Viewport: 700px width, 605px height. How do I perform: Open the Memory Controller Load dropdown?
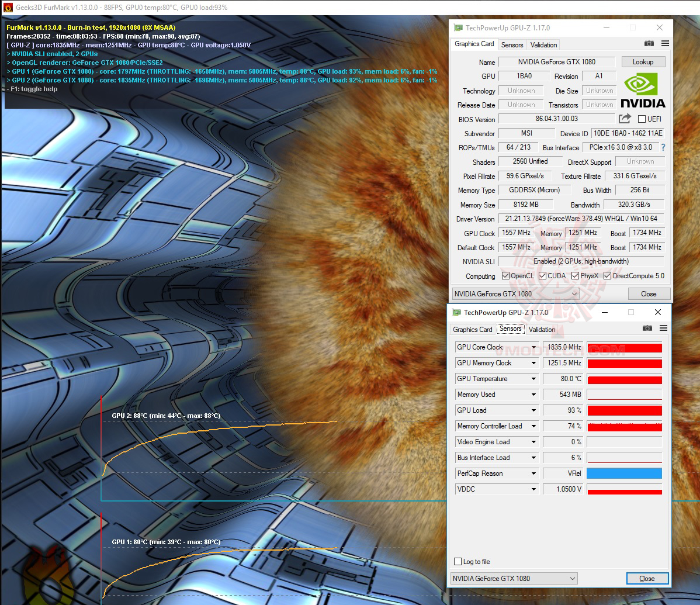coord(533,426)
